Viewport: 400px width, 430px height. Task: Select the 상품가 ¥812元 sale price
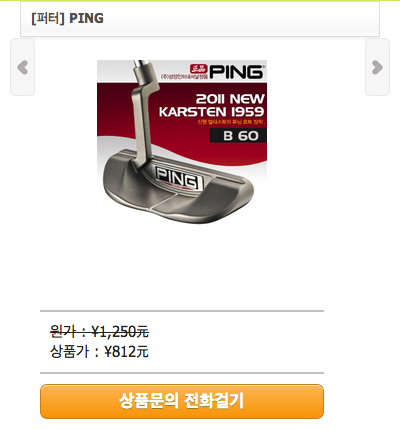pyautogui.click(x=99, y=351)
